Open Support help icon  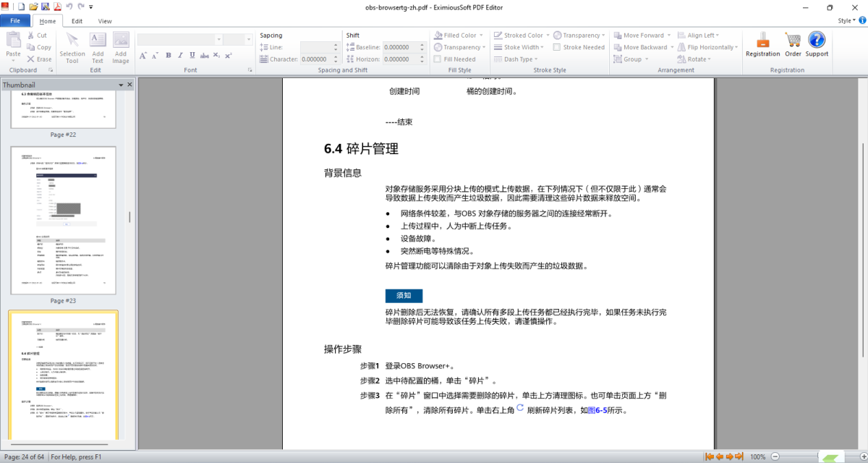coord(817,43)
